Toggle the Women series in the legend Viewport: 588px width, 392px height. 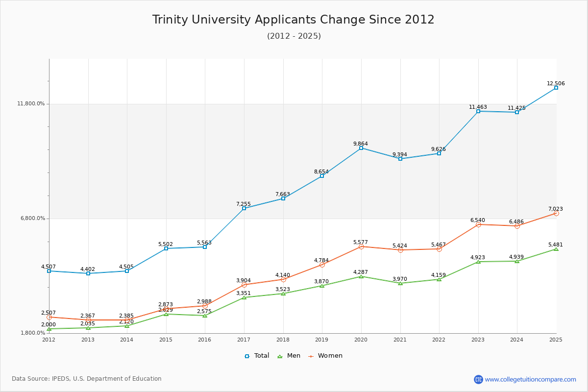[x=325, y=356]
